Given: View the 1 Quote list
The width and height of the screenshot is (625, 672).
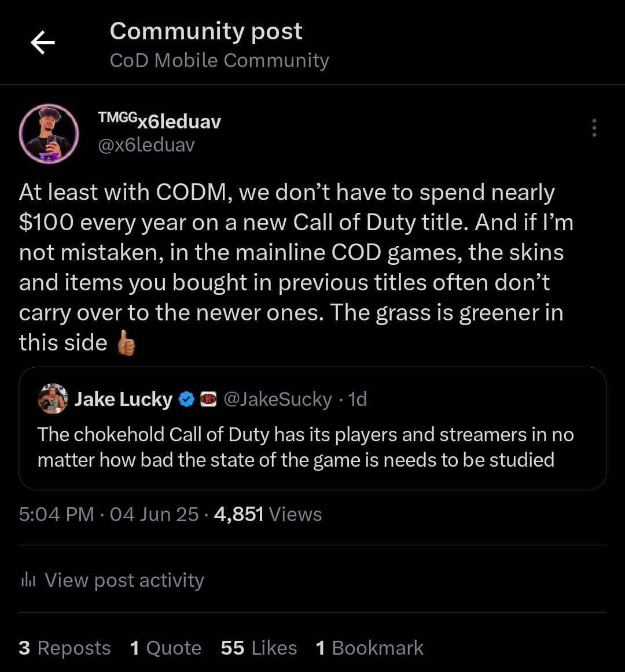Looking at the screenshot, I should pyautogui.click(x=166, y=648).
